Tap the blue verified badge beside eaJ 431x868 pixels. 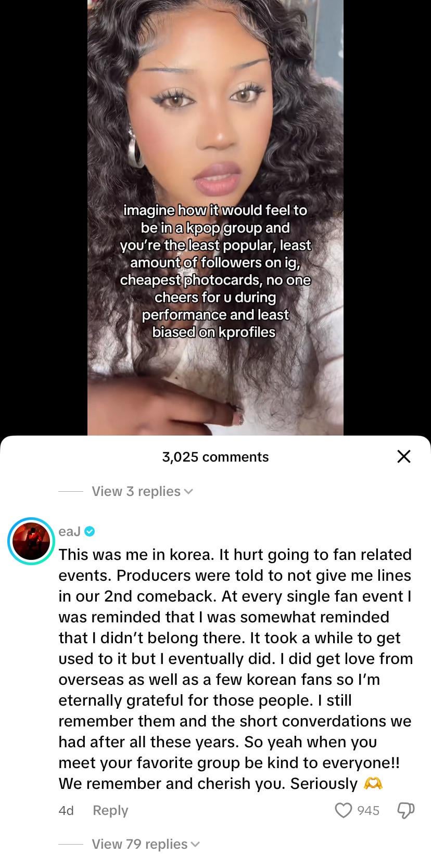(x=89, y=532)
